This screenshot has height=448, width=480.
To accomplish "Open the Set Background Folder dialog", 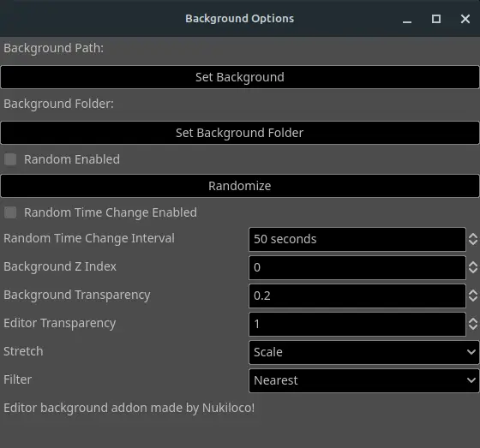I will coord(240,133).
